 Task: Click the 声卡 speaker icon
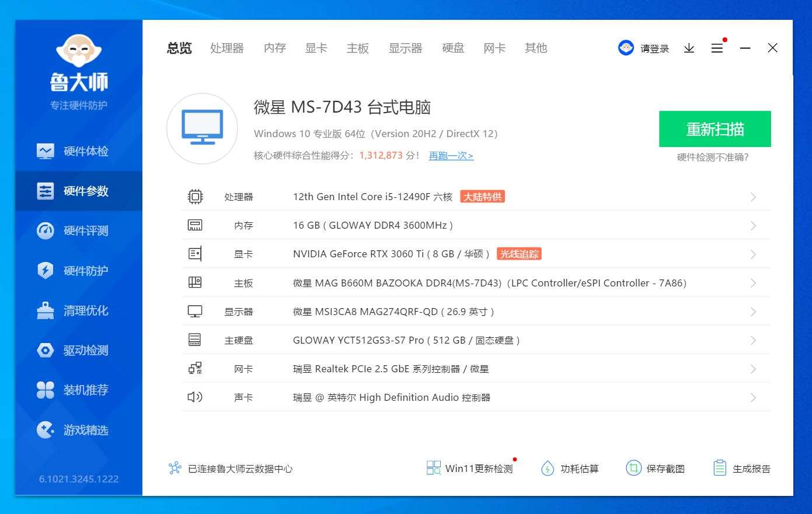click(195, 397)
